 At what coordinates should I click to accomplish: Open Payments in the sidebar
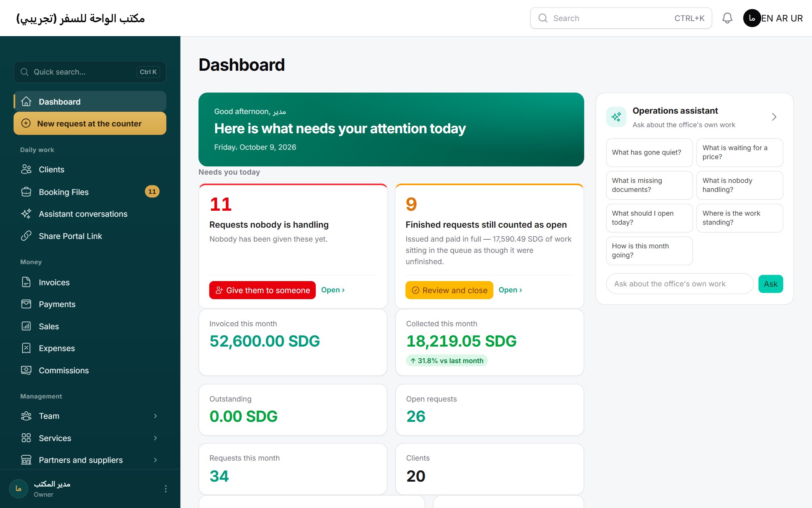(90, 304)
